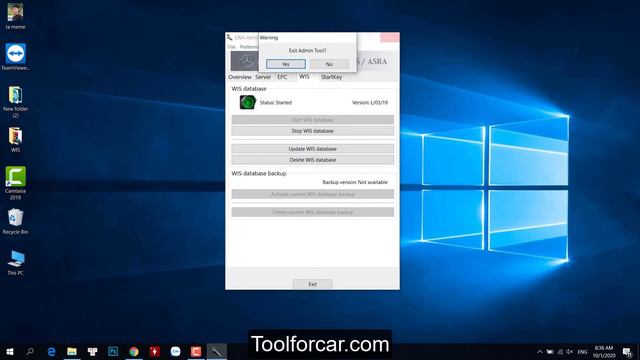Click 'Backup version: Not available' text
Screen dimensions: 640x360
355,182
